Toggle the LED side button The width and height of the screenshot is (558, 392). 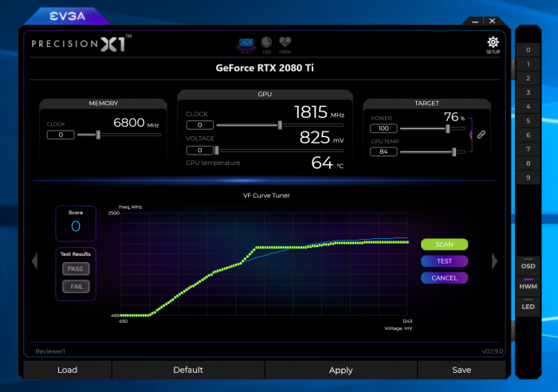click(528, 306)
